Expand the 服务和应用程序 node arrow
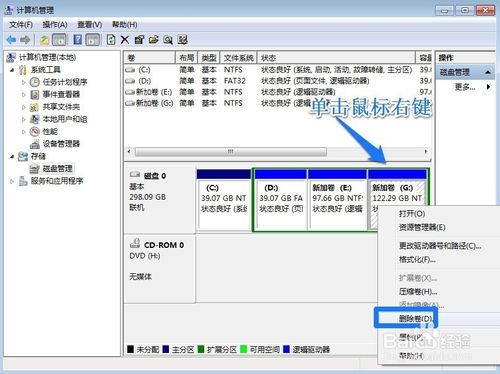Screen dimensions: 500x374 [12, 181]
